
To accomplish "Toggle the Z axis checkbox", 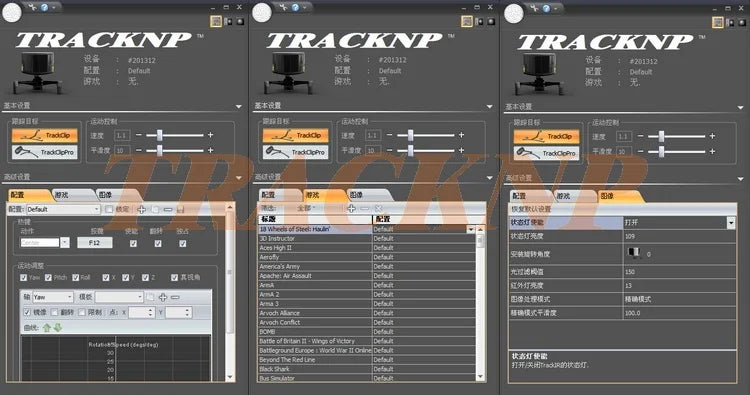I will pyautogui.click(x=145, y=277).
